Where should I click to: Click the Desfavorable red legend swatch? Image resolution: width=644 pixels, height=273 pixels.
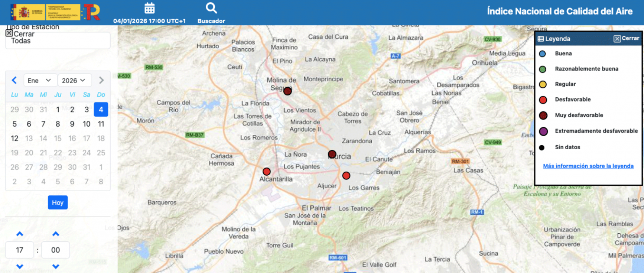click(543, 100)
